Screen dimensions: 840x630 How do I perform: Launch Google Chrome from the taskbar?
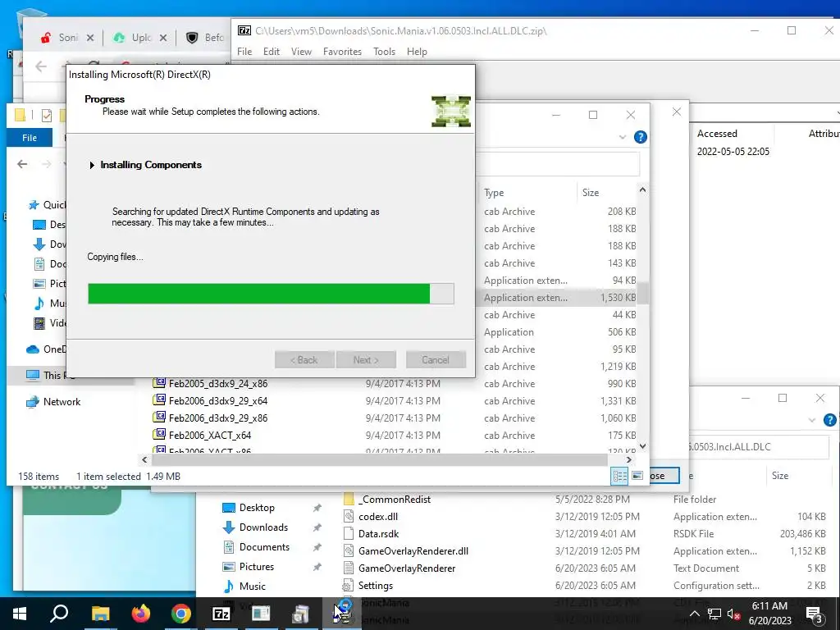181,614
